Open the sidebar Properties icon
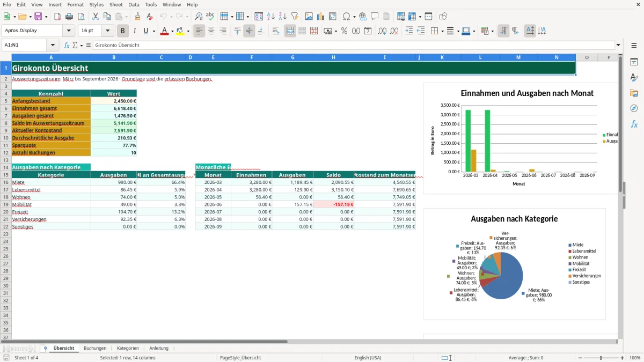644x362 pixels. pos(634,62)
